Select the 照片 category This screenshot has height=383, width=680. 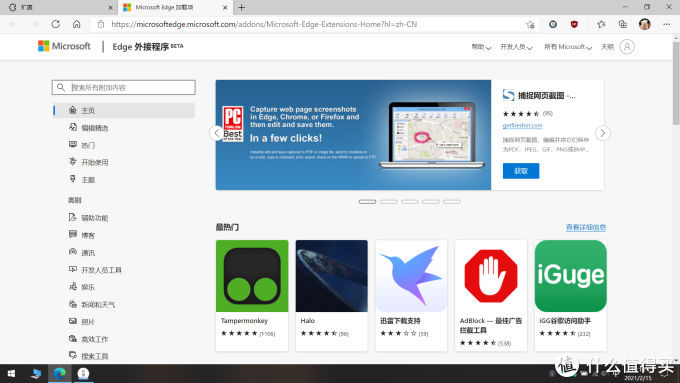point(82,322)
